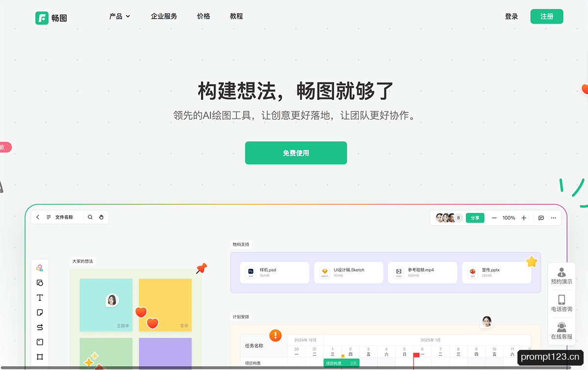Viewport: 588px width, 370px height.
Task: Click the Photoshop icon on 样机.psd
Action: pyautogui.click(x=250, y=272)
